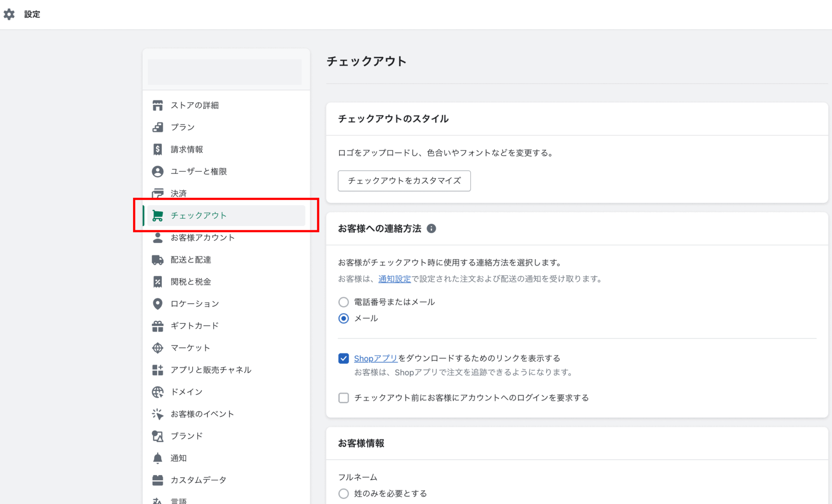Click the 設定 title text in header
The image size is (832, 504).
32,14
